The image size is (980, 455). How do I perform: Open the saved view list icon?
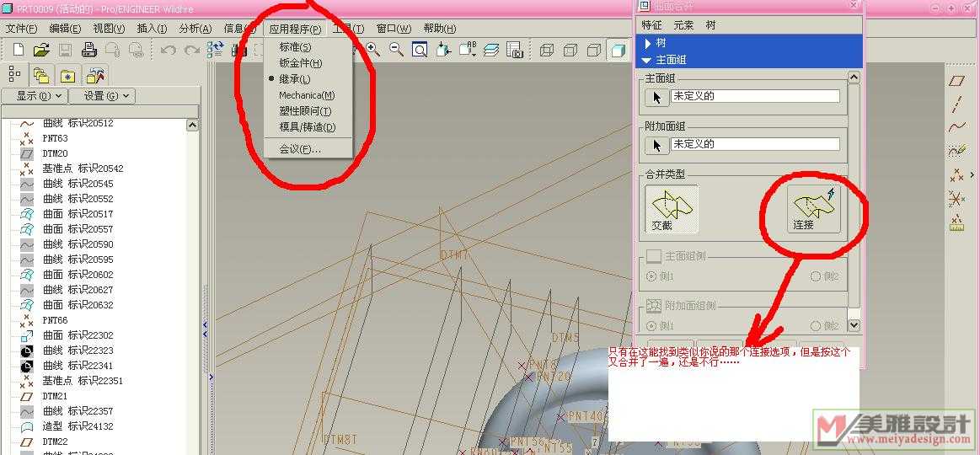pos(468,50)
